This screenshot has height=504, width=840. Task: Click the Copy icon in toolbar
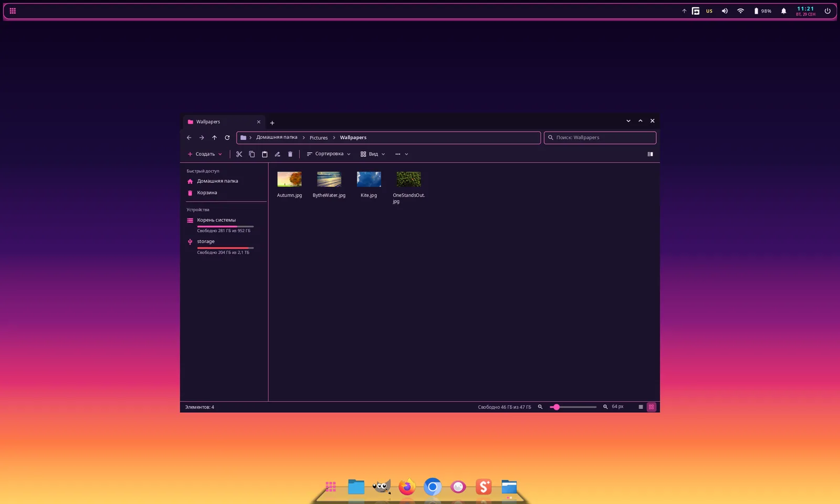(x=252, y=154)
